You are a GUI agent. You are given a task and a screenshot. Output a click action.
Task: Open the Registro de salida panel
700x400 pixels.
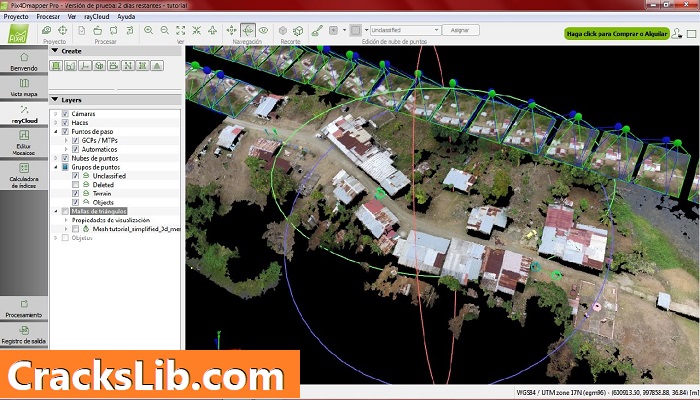[24, 335]
